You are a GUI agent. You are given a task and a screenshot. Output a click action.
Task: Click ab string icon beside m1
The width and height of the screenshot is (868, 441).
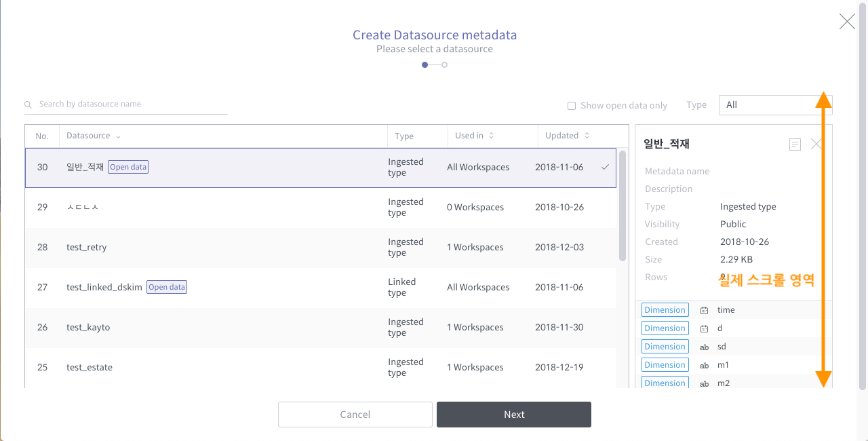click(704, 366)
